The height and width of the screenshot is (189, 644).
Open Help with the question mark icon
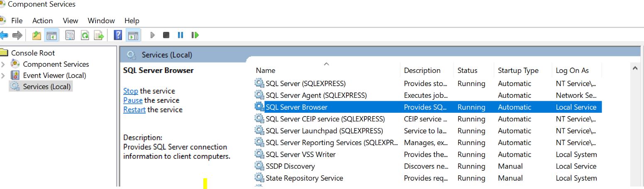point(118,35)
